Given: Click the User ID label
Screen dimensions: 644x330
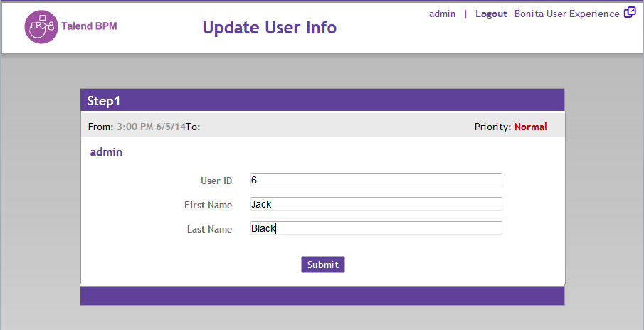Looking at the screenshot, I should (216, 181).
